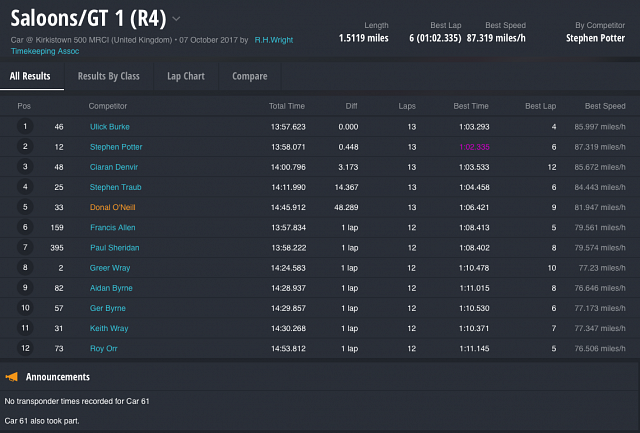
Task: Click diff value 48.289
Action: click(346, 207)
